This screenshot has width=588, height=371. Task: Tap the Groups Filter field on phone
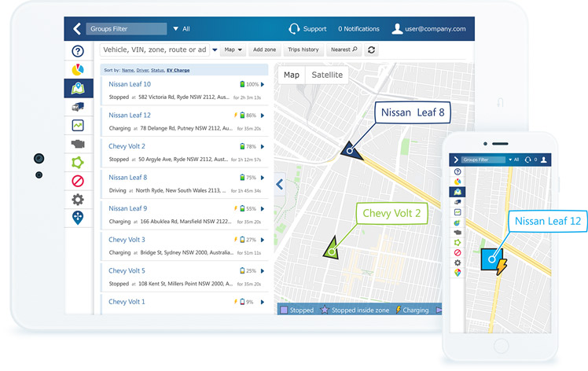click(483, 160)
